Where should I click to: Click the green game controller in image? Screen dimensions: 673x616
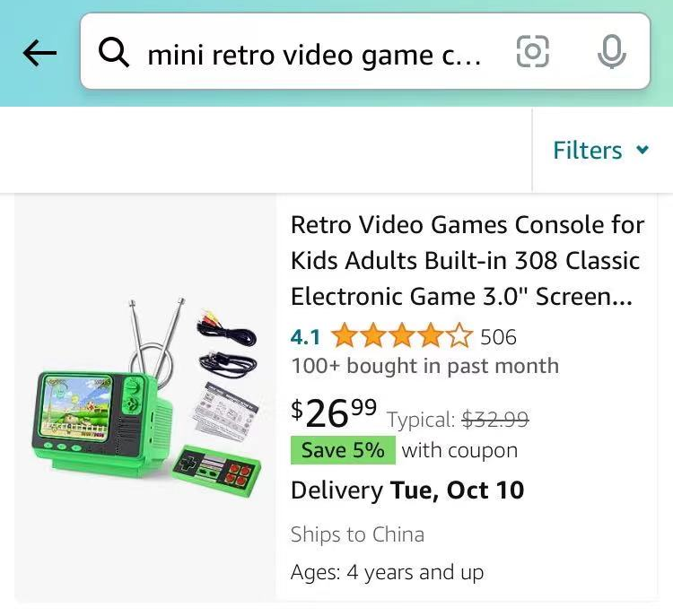coord(216,471)
